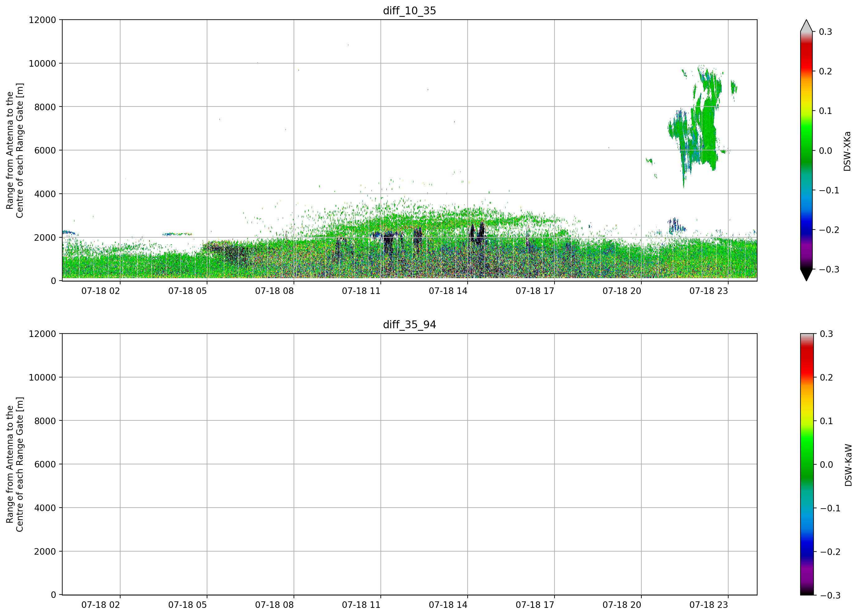Click the DSW-KaW colorbar gradient
The height and width of the screenshot is (616, 859).
point(806,464)
